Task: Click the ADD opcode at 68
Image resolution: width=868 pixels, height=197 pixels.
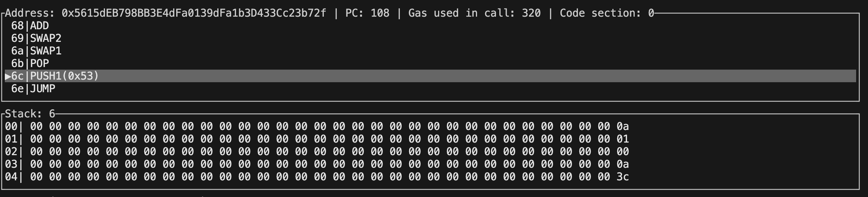Action: (x=39, y=26)
